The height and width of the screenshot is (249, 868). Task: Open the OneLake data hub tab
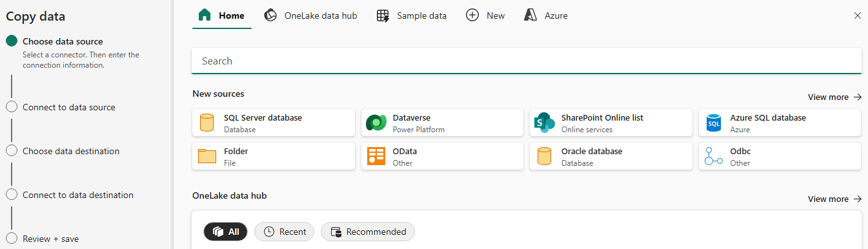[310, 15]
